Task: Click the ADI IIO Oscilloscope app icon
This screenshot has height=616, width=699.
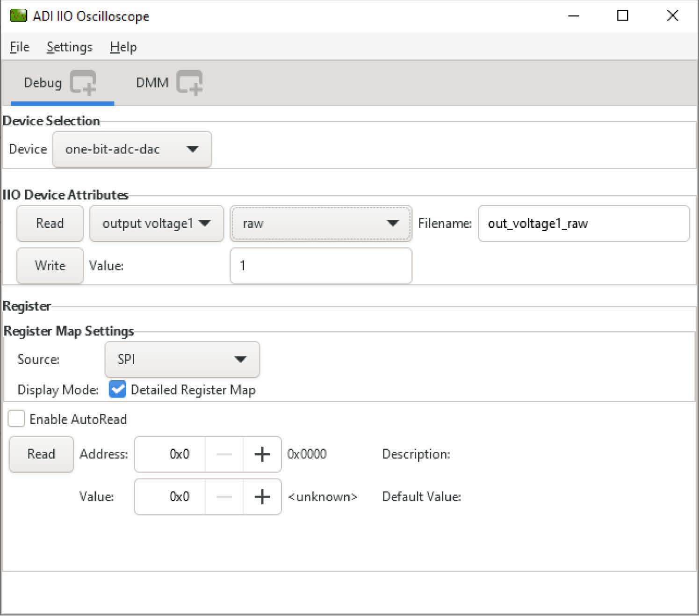Action: point(18,16)
